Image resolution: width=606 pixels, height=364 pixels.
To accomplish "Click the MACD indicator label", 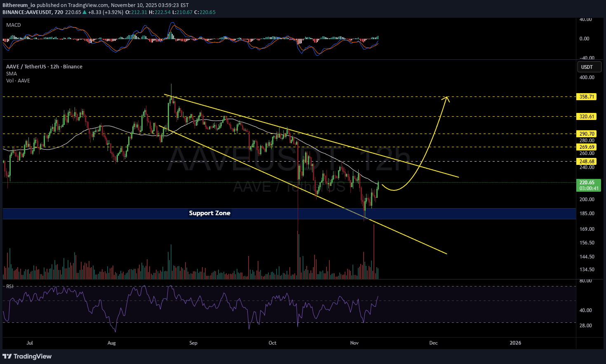I will coord(14,25).
